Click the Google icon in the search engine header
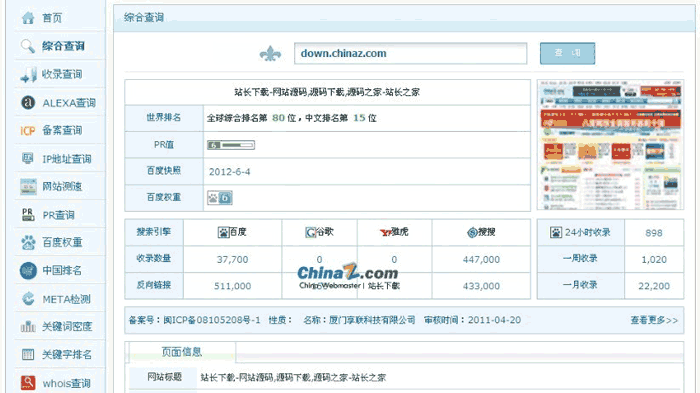Viewport: 700px width, 393px height. [310, 232]
